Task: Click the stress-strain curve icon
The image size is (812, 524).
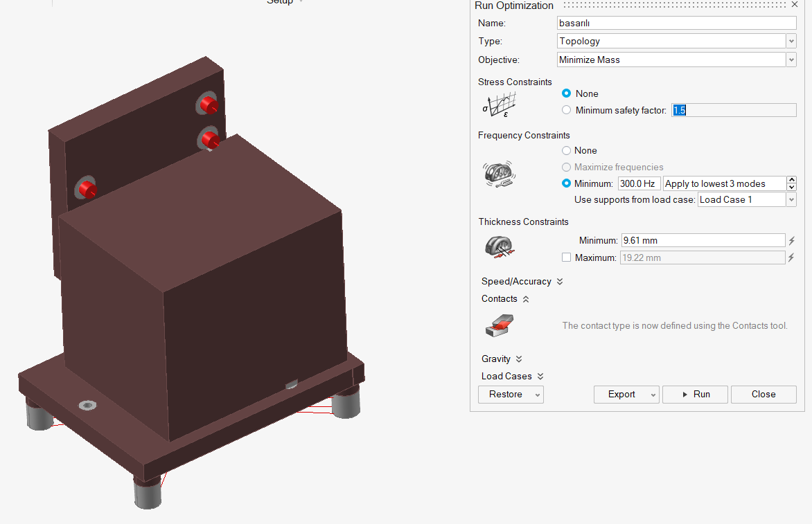Action: (500, 105)
